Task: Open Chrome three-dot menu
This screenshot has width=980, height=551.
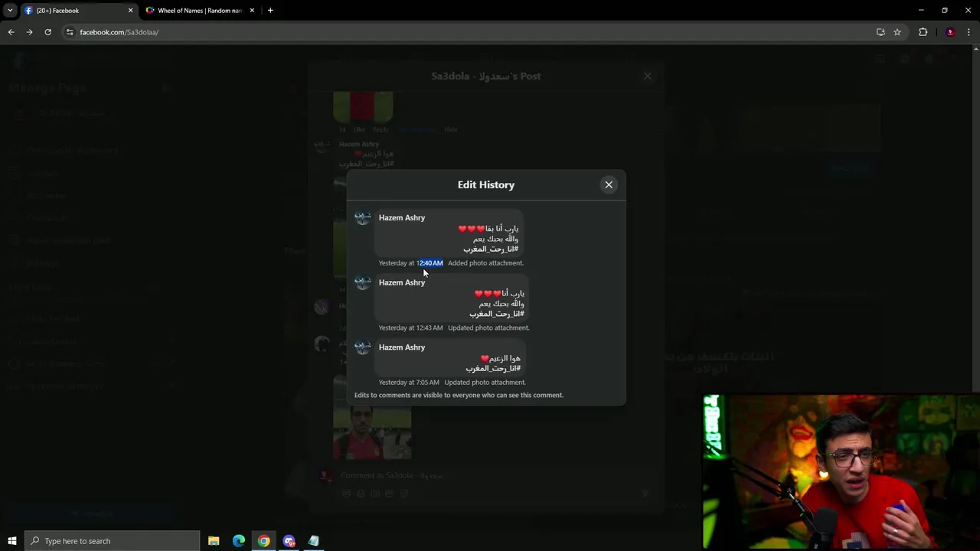Action: pos(969,32)
